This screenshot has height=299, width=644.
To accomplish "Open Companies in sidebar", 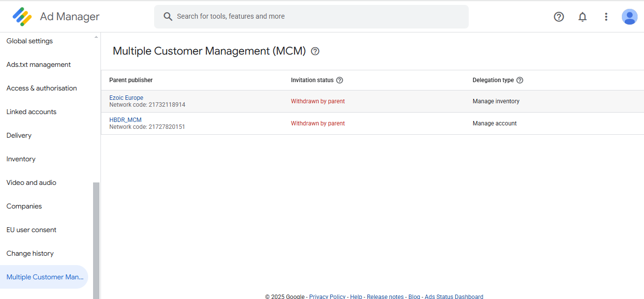I will (24, 206).
